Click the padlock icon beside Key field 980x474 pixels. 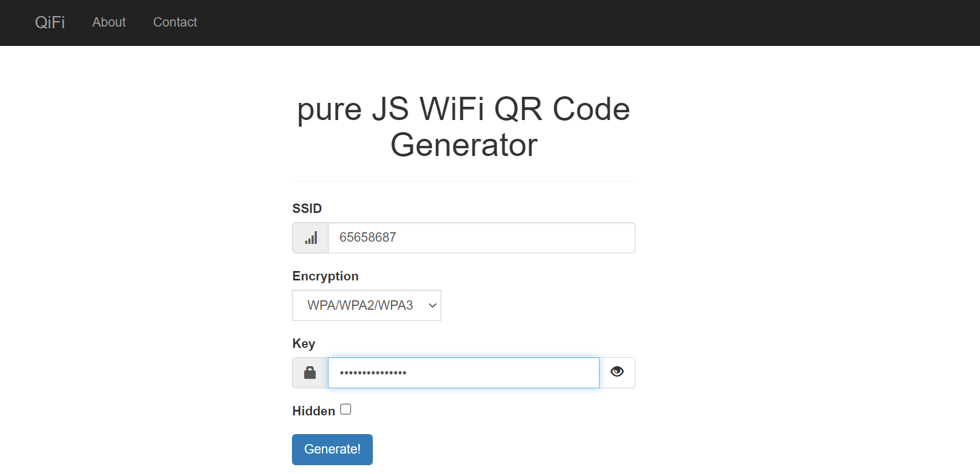[x=310, y=373]
